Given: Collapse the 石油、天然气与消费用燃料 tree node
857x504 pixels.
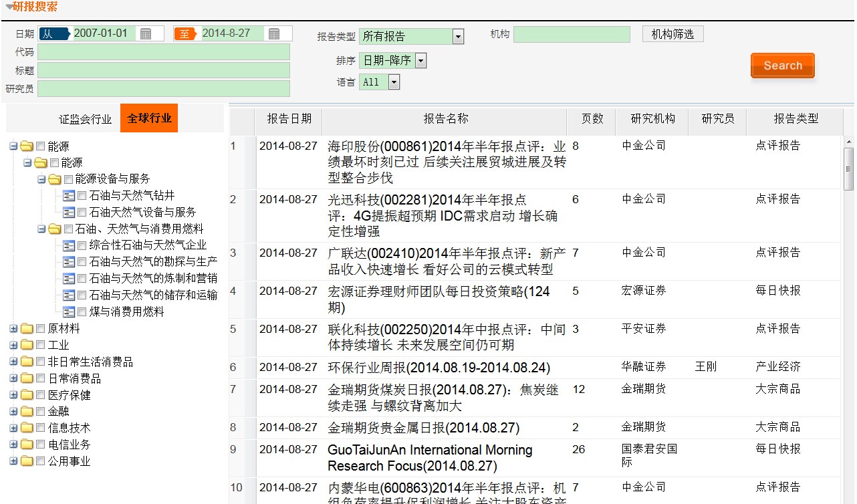Looking at the screenshot, I should pyautogui.click(x=41, y=229).
